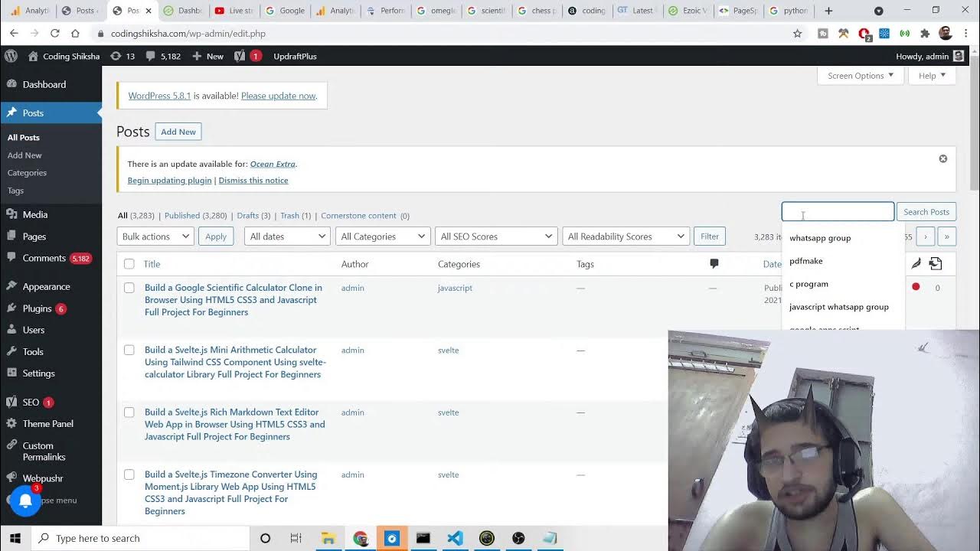
Task: Dismiss the Ocean Extra update notice
Action: point(942,158)
